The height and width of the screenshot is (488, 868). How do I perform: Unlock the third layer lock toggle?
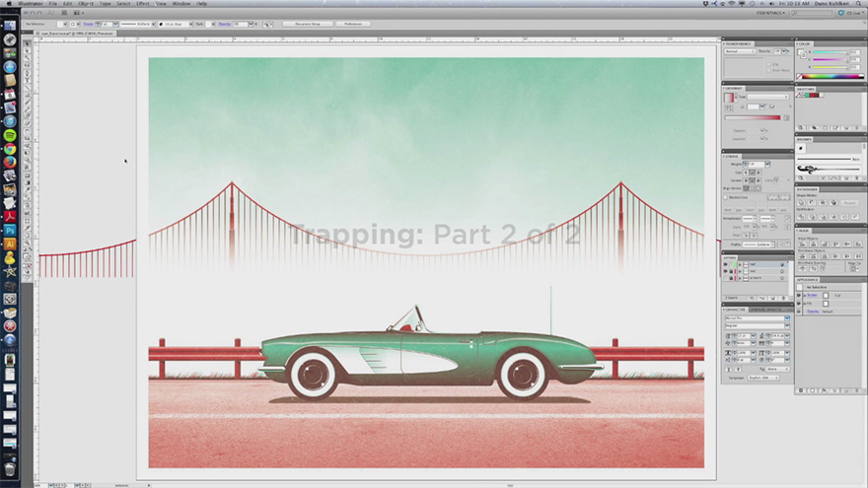click(x=731, y=278)
